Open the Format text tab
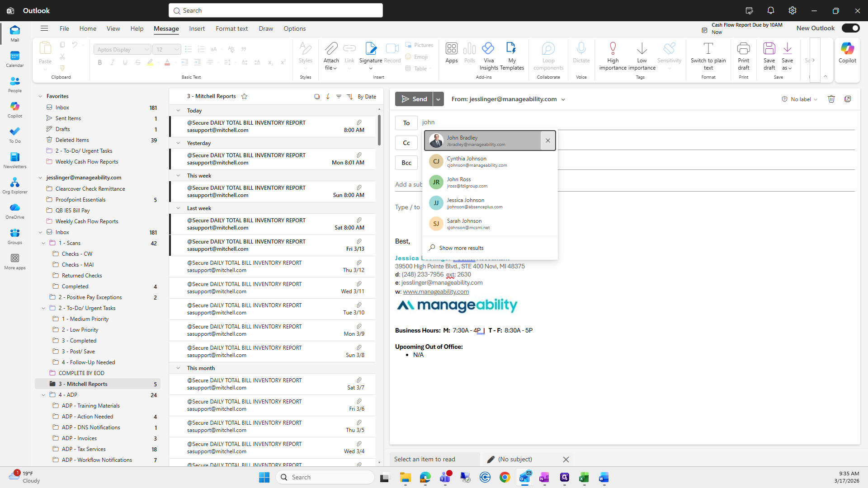Image resolution: width=868 pixels, height=488 pixels. [x=231, y=28]
